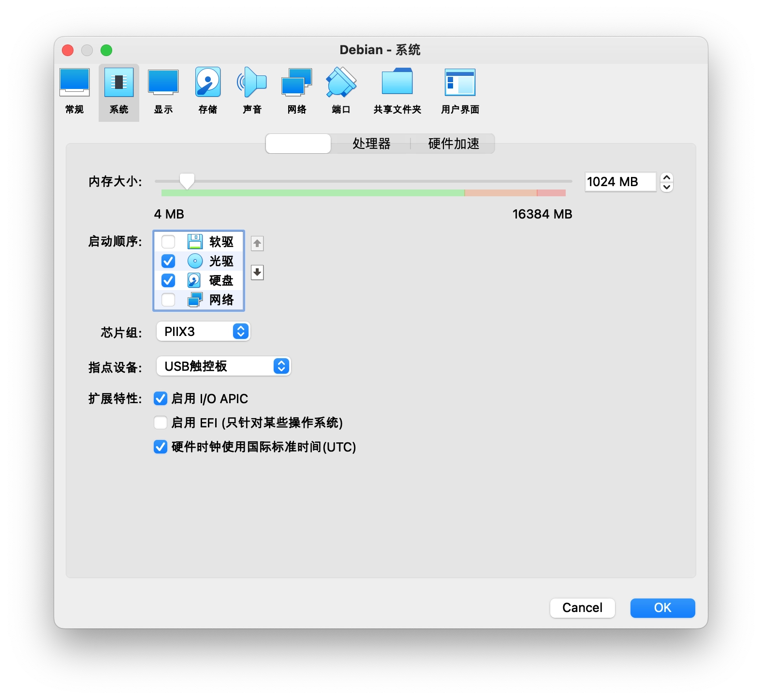This screenshot has width=762, height=700.
Task: Click the 1024 MB memory input field
Action: click(620, 182)
